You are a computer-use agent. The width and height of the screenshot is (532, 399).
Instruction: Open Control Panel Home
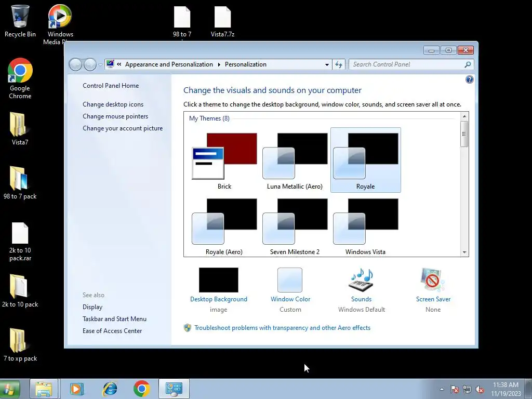click(111, 86)
